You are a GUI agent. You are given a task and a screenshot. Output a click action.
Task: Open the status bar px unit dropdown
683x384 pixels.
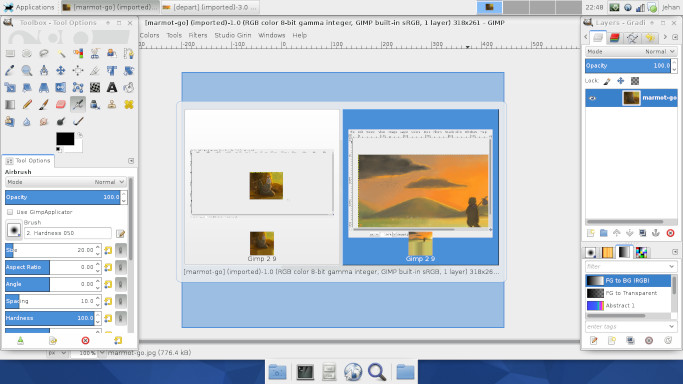pos(57,353)
